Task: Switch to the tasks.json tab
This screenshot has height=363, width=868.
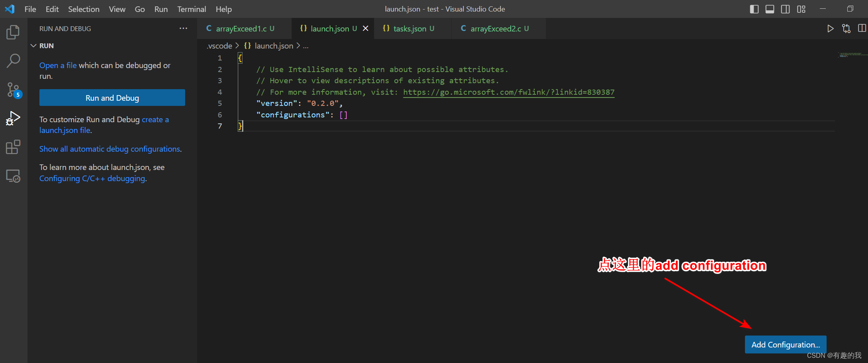Action: point(409,28)
